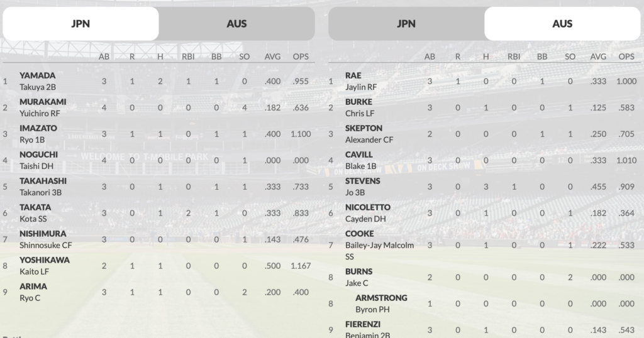Select the AUS tab in right panel
644x338 pixels.
click(562, 24)
